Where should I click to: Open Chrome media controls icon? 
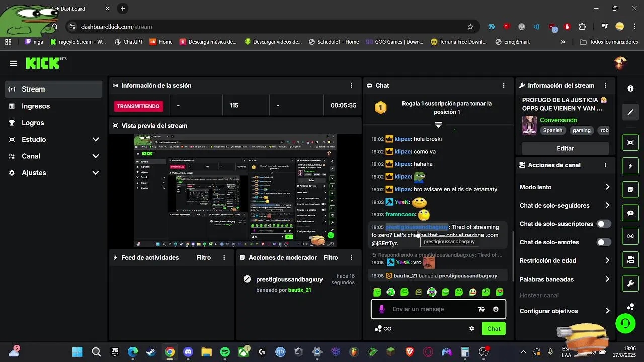tap(604, 27)
